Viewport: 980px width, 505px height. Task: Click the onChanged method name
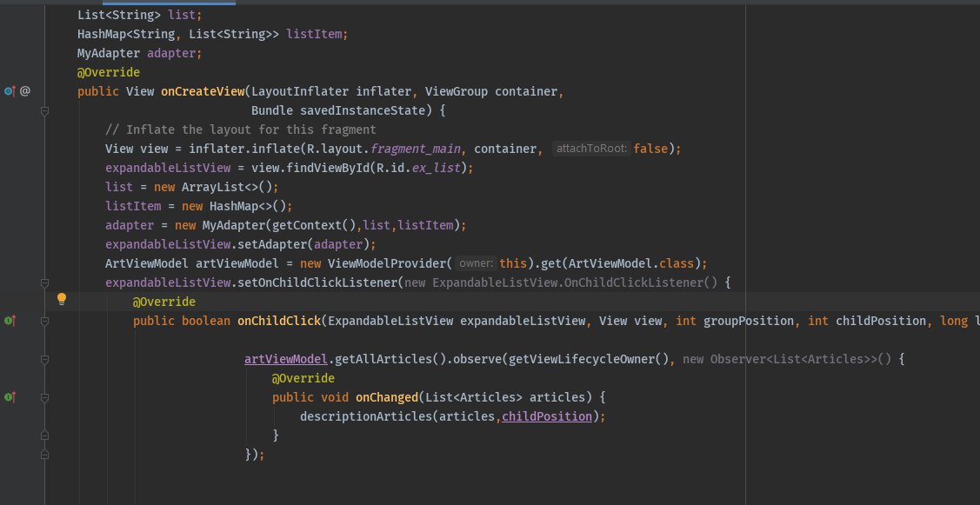387,397
